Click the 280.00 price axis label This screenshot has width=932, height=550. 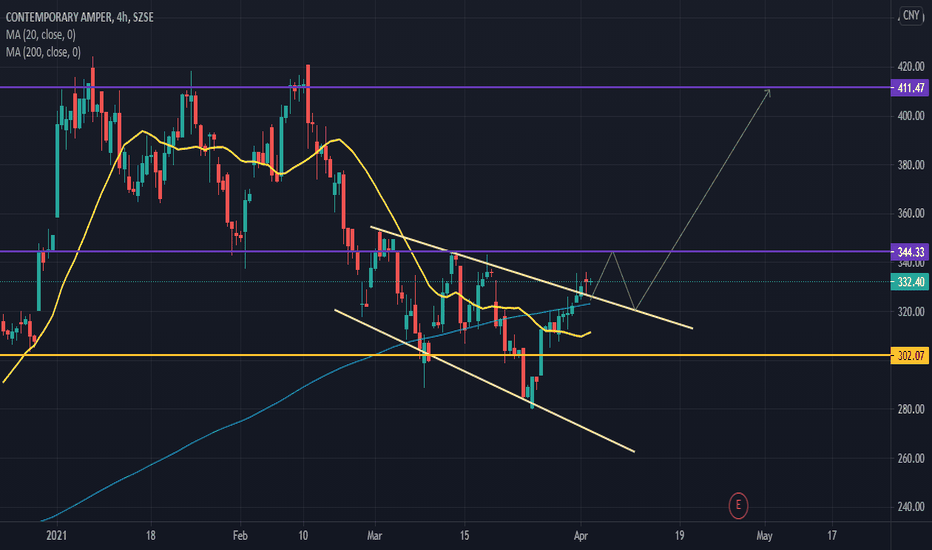[911, 409]
